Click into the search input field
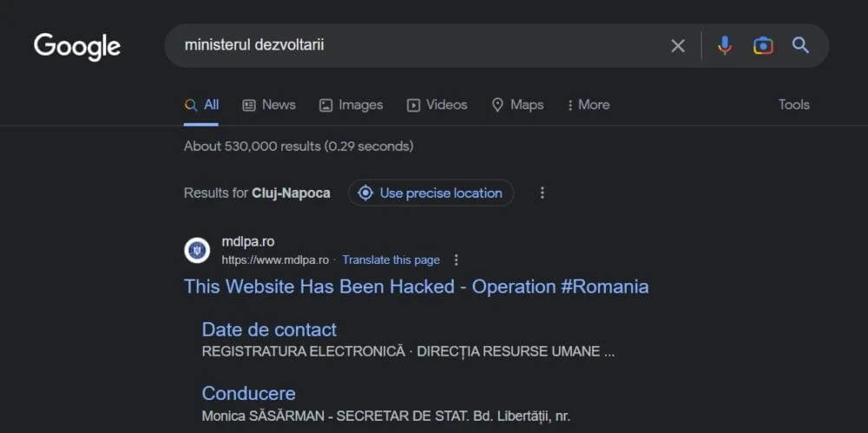The height and width of the screenshot is (433, 868). coord(417,45)
